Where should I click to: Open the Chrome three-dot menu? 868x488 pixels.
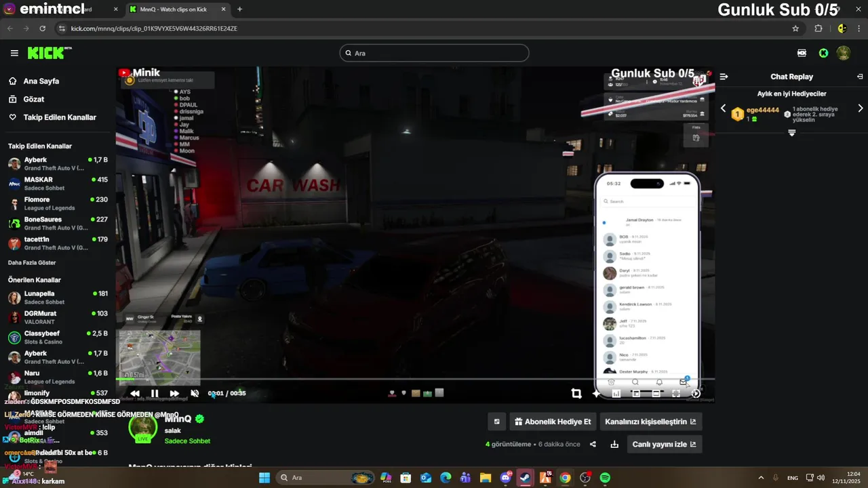click(859, 28)
